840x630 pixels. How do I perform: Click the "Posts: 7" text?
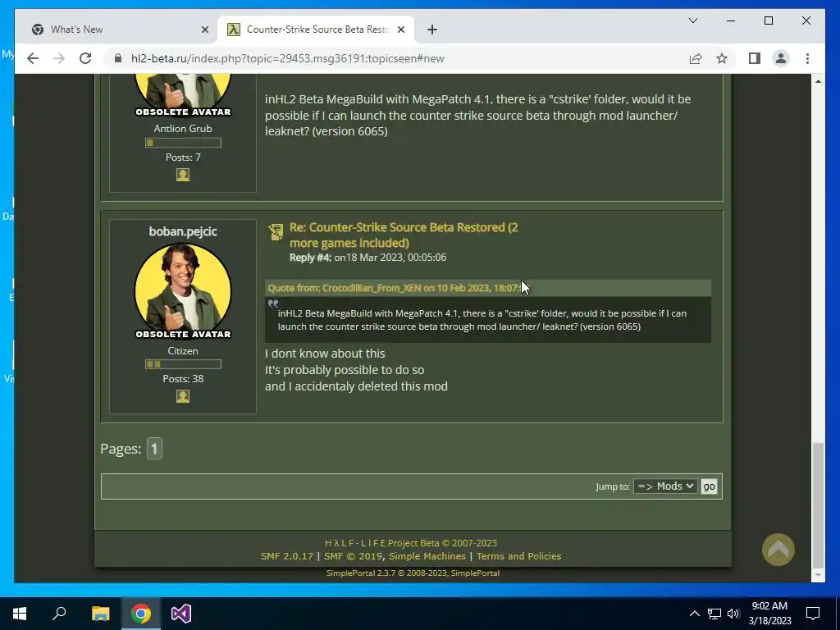(183, 157)
